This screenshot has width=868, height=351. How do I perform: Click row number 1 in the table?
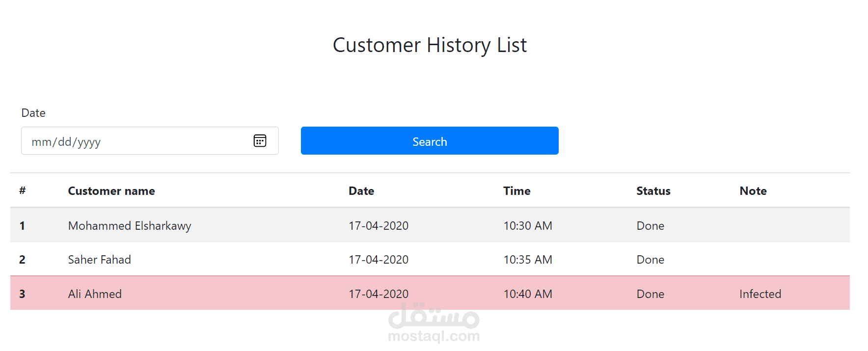[x=22, y=226]
